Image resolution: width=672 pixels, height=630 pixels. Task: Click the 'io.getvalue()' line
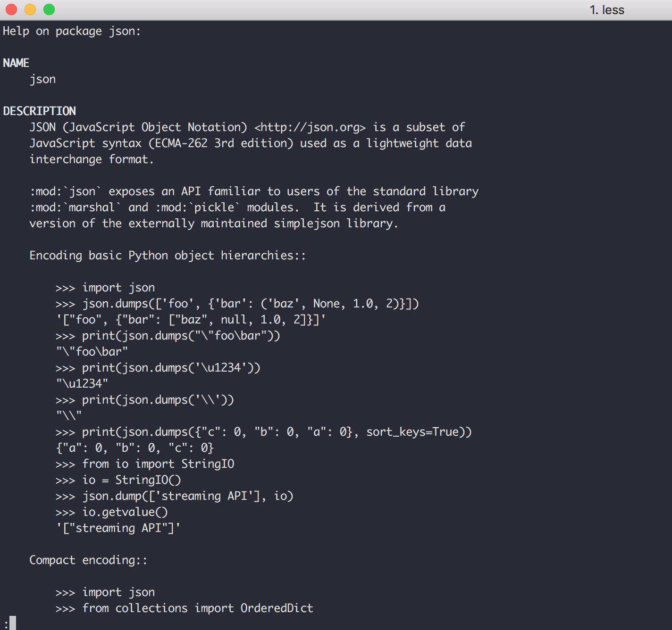[x=125, y=512]
